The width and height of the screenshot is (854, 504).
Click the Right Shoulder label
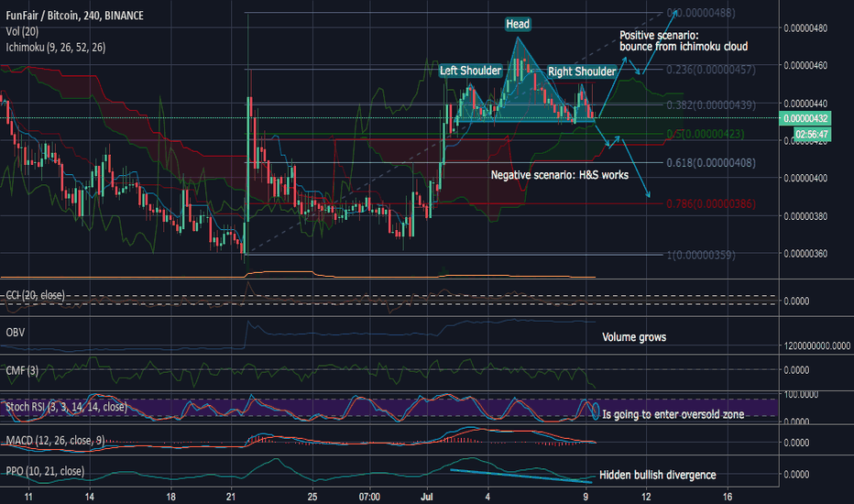click(x=582, y=71)
